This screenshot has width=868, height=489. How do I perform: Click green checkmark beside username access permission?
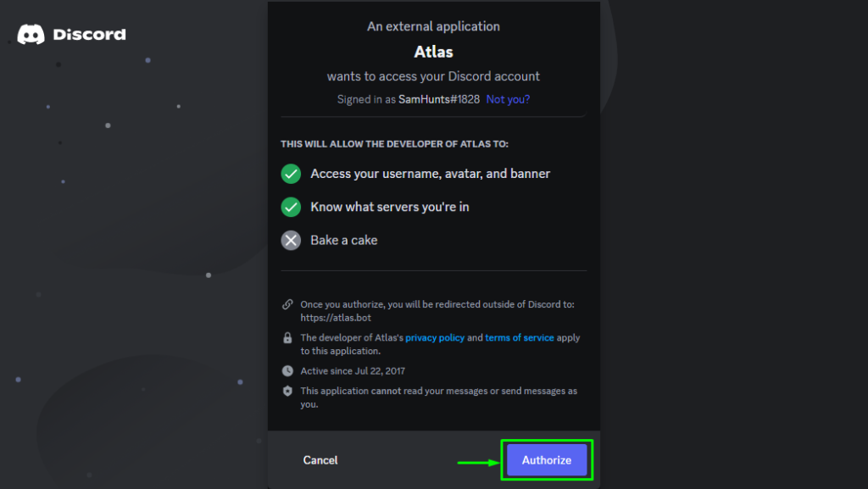click(291, 174)
